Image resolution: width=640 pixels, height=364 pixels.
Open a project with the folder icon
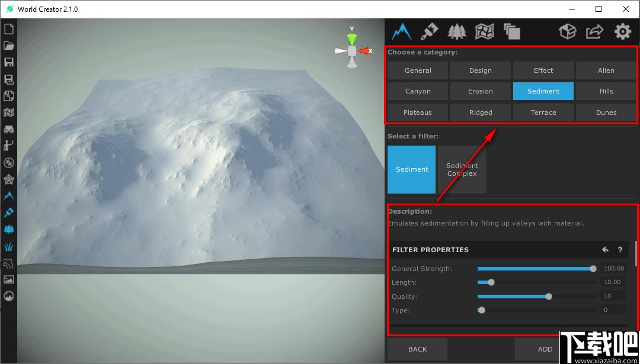pos(9,46)
